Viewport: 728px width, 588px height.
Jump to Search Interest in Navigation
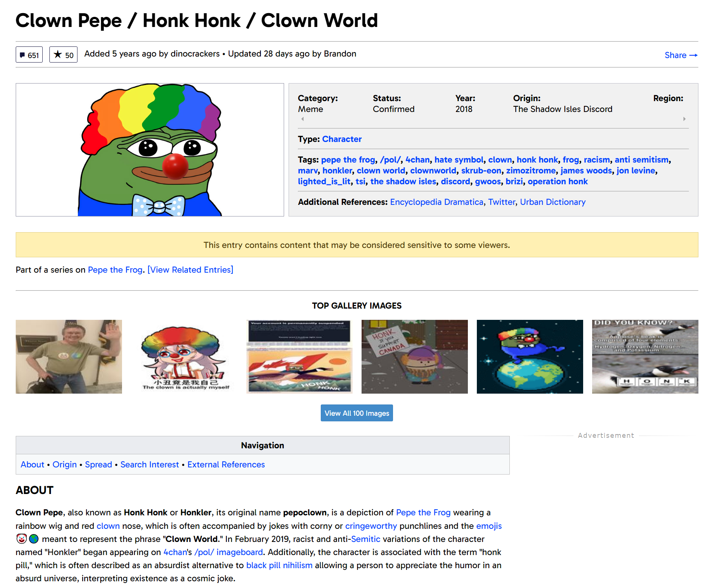coord(150,464)
